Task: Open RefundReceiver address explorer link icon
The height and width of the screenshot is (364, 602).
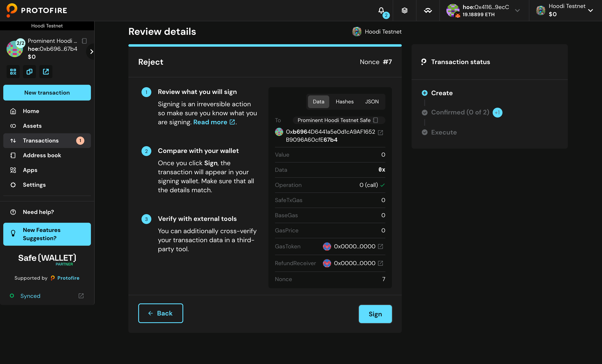Action: (x=380, y=263)
